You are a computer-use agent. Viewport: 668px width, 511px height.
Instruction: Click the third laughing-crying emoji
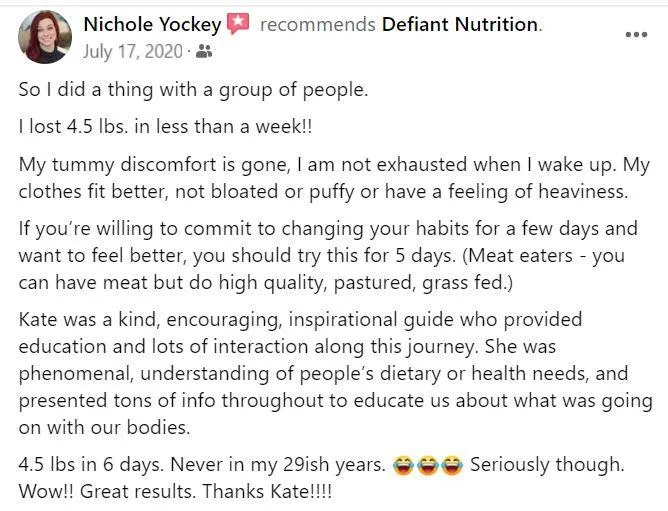coord(452,465)
